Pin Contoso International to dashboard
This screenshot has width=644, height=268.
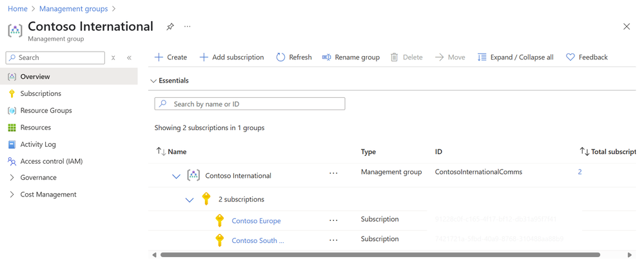coord(170,26)
